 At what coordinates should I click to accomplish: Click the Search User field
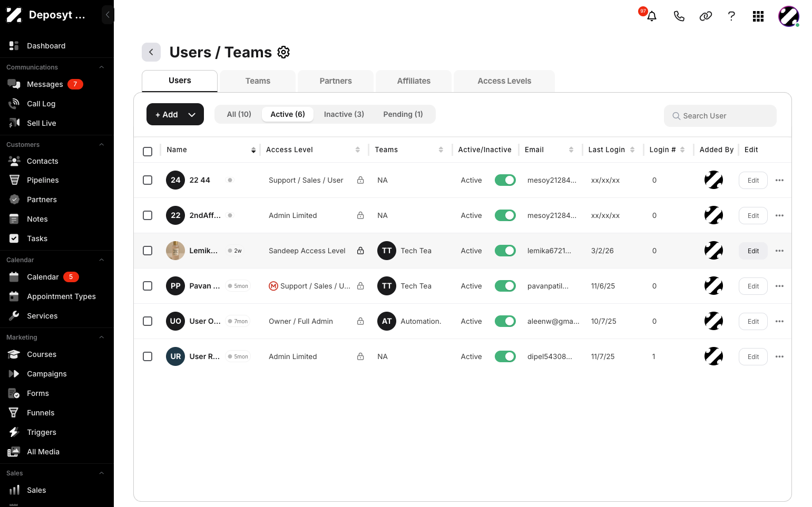[720, 116]
